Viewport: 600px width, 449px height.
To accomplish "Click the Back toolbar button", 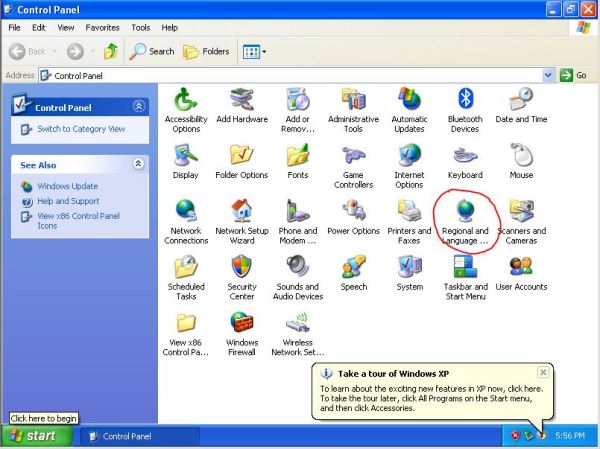I will click(x=27, y=52).
